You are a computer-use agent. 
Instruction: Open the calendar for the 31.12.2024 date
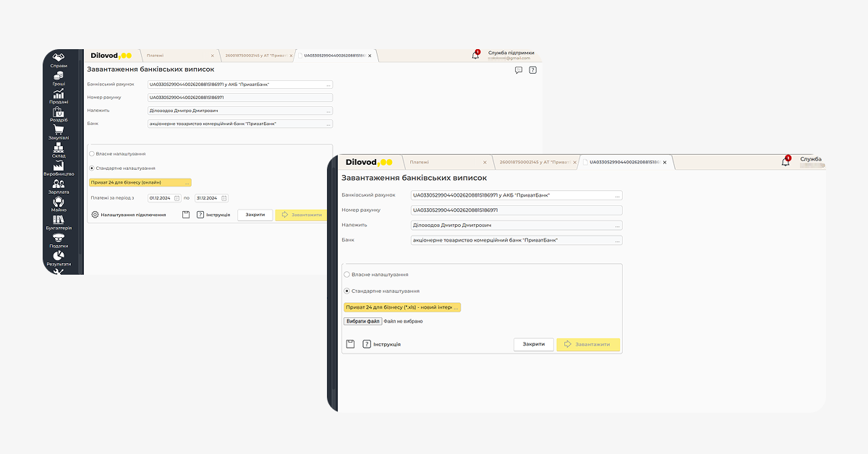(224, 198)
